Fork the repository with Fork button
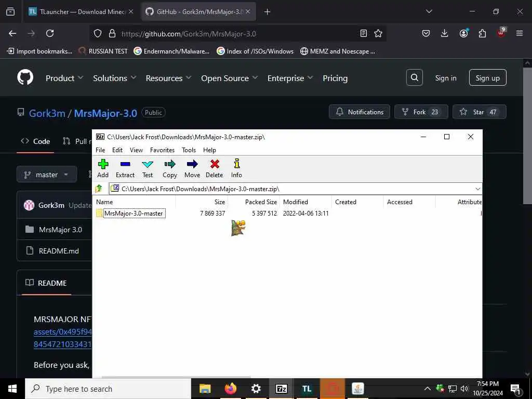This screenshot has width=532, height=399. tap(421, 112)
